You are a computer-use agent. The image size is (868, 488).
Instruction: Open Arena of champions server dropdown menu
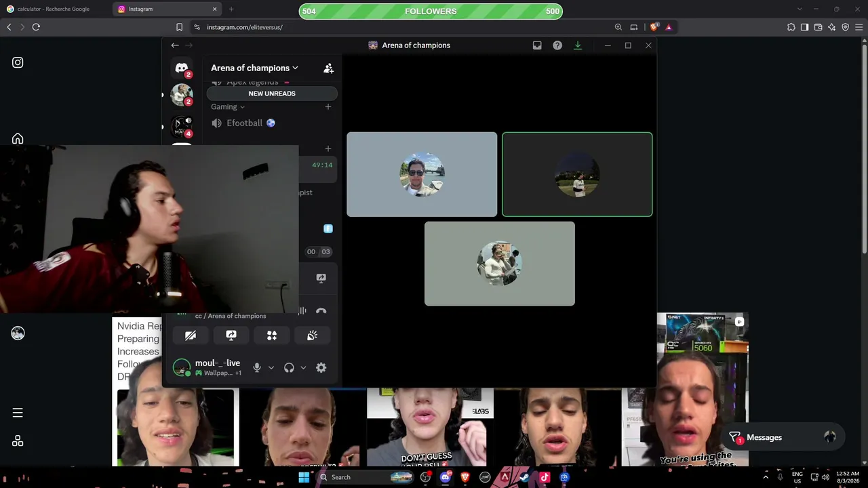(x=254, y=68)
